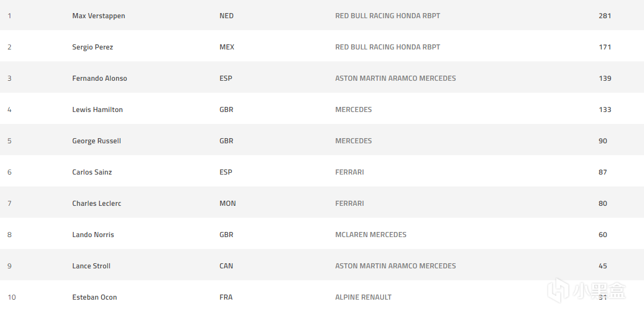This screenshot has width=644, height=311.
Task: Click driver name Max Verstappen
Action: pos(98,16)
